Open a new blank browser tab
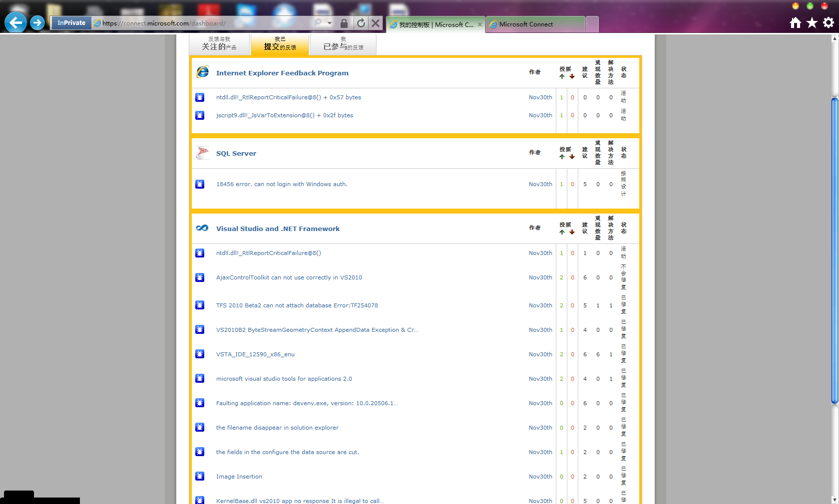Screen dimensions: 839x504 pyautogui.click(x=592, y=24)
